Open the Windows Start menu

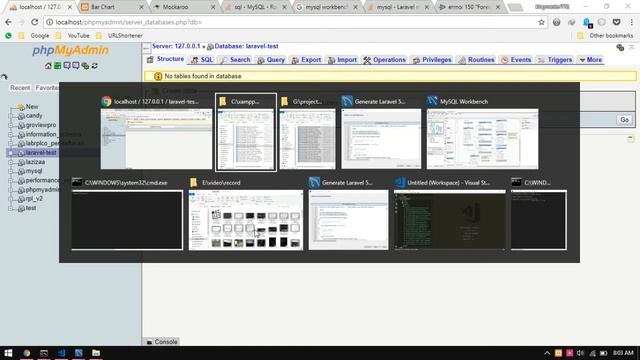click(x=8, y=353)
